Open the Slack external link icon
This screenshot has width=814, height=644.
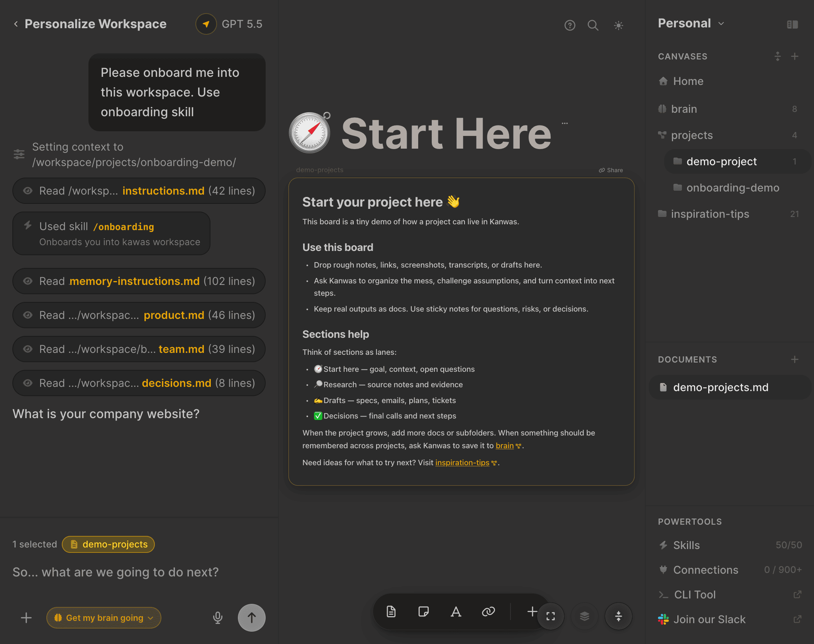797,619
